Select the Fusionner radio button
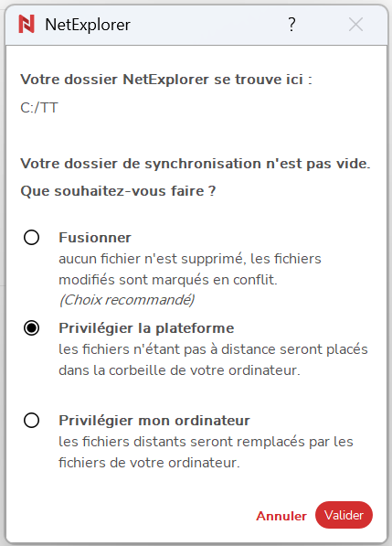Image resolution: width=392 pixels, height=546 pixels. coord(31,238)
